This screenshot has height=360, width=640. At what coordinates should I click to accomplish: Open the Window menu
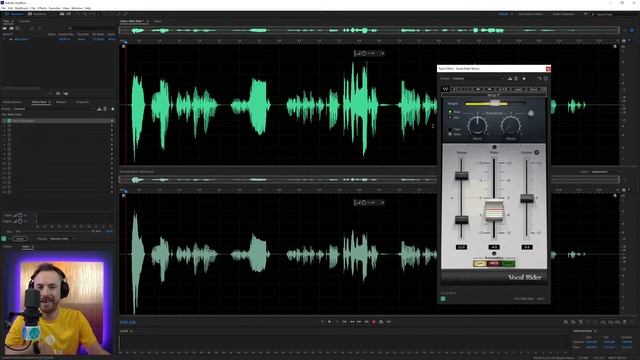pyautogui.click(x=77, y=8)
